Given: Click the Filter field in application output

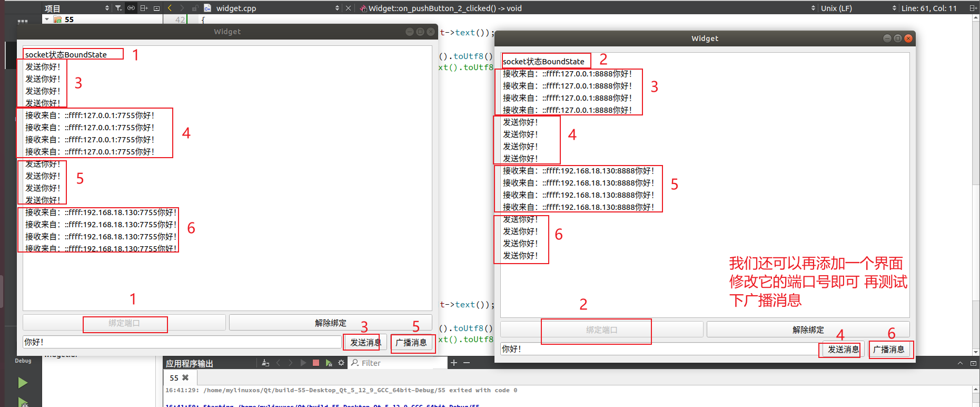Looking at the screenshot, I should 397,363.
